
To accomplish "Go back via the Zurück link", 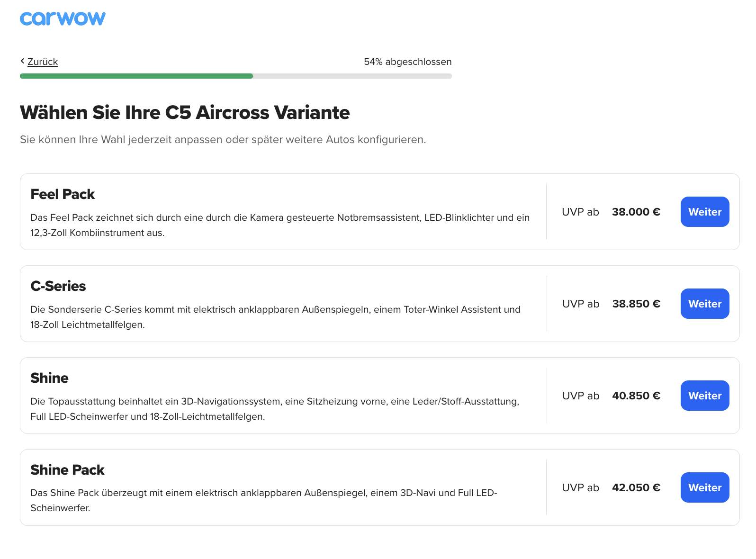I will (43, 62).
